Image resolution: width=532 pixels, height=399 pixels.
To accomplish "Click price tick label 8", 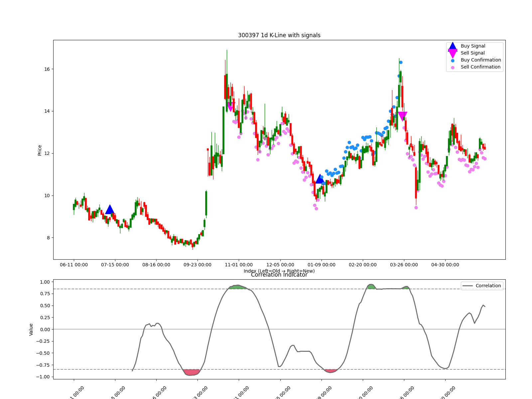I will tap(48, 238).
